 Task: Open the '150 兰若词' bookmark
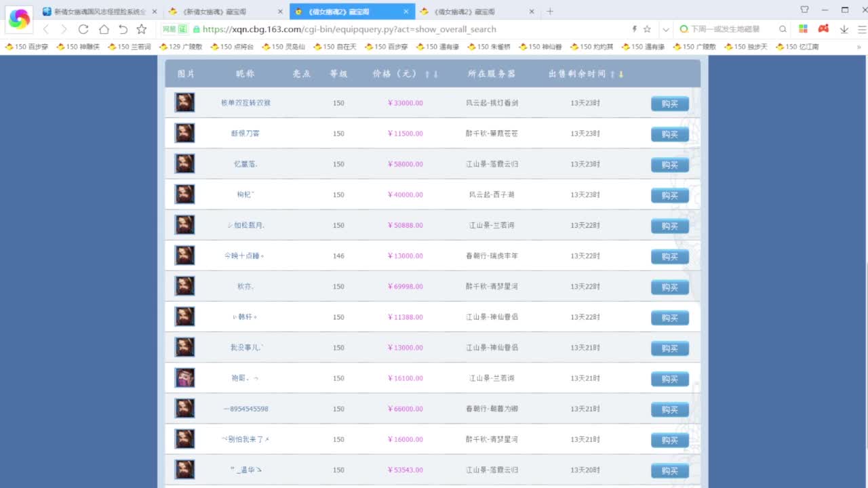[x=129, y=47]
